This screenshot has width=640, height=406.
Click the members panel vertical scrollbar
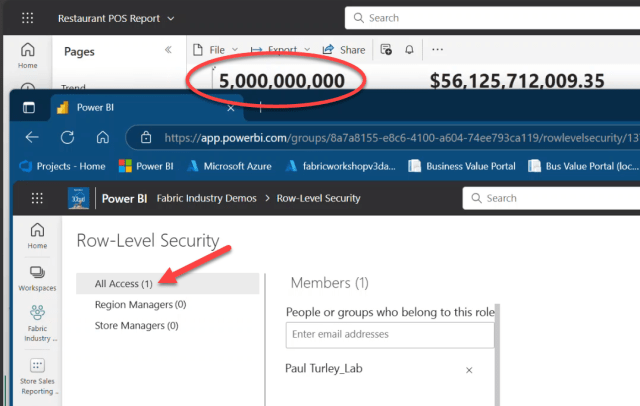[x=497, y=354]
